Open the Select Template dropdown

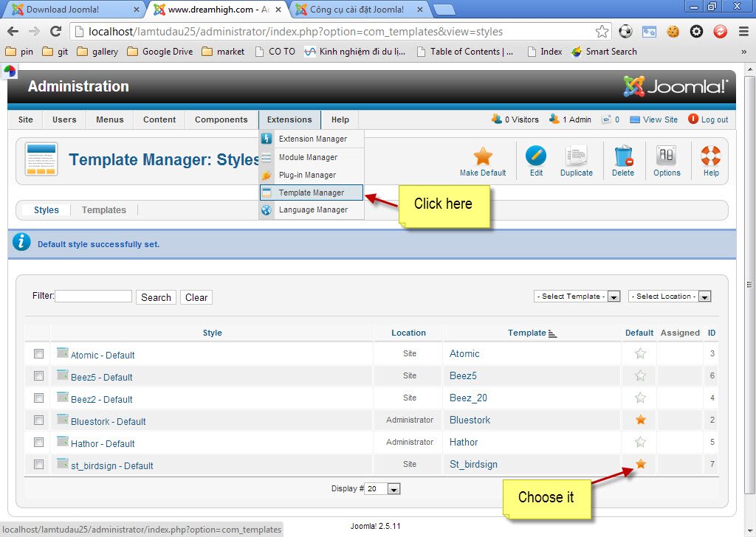577,296
